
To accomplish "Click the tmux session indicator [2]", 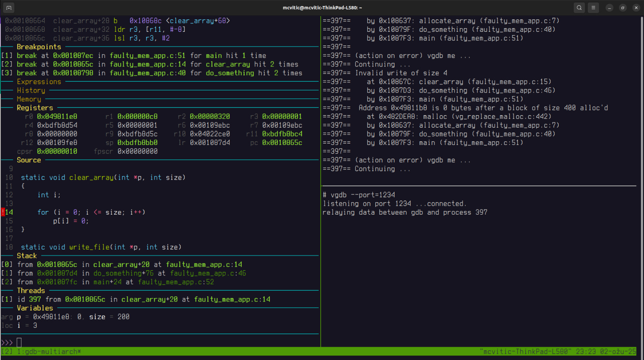I will click(7, 352).
